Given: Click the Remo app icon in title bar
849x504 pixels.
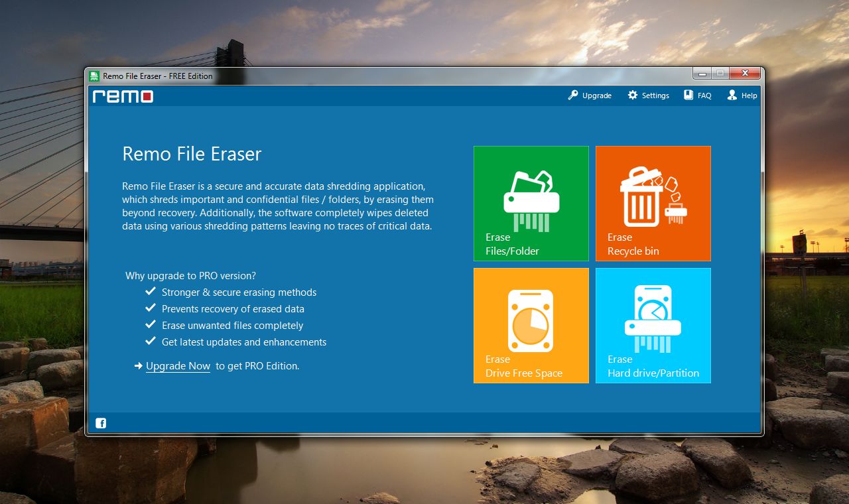Looking at the screenshot, I should (95, 76).
